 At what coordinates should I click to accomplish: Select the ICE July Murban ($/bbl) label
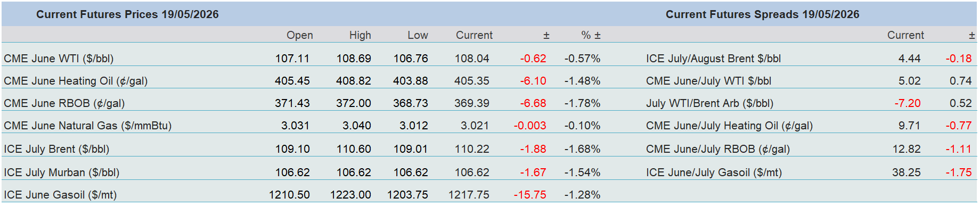click(x=61, y=172)
